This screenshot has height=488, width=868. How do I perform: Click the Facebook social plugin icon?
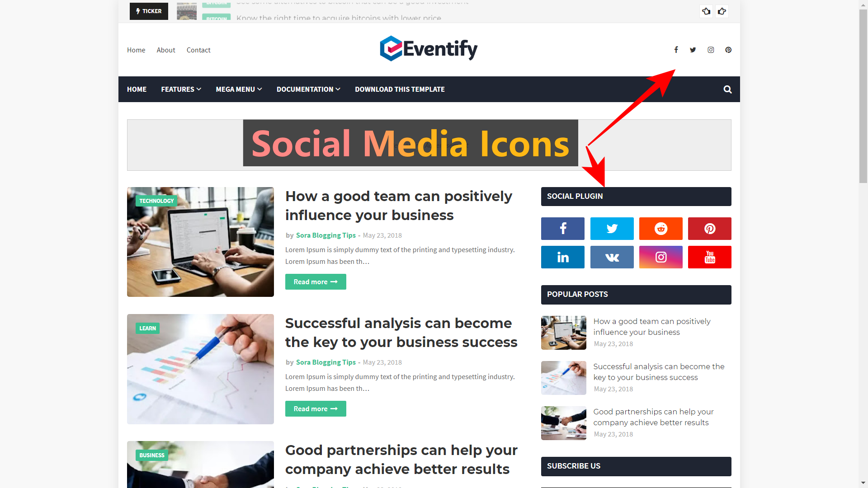[x=562, y=228]
